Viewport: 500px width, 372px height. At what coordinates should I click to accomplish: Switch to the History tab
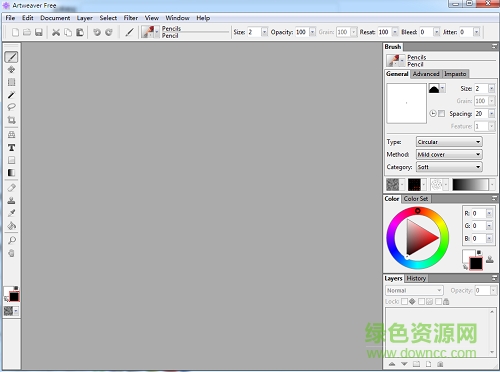pyautogui.click(x=416, y=278)
